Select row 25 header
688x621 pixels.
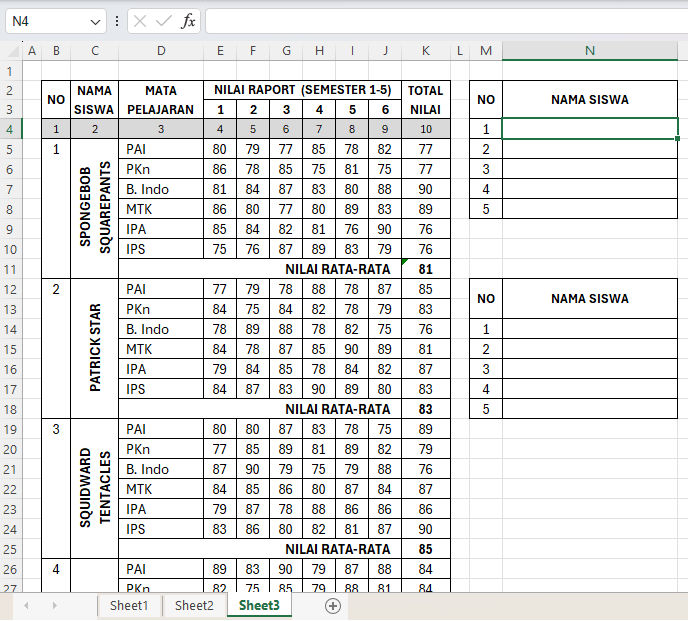[x=11, y=549]
